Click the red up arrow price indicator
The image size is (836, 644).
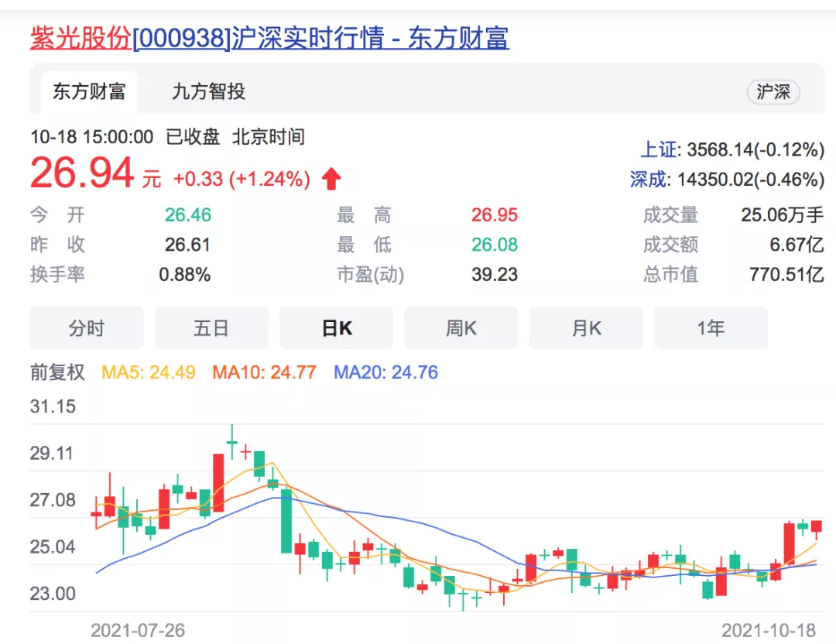pyautogui.click(x=331, y=180)
